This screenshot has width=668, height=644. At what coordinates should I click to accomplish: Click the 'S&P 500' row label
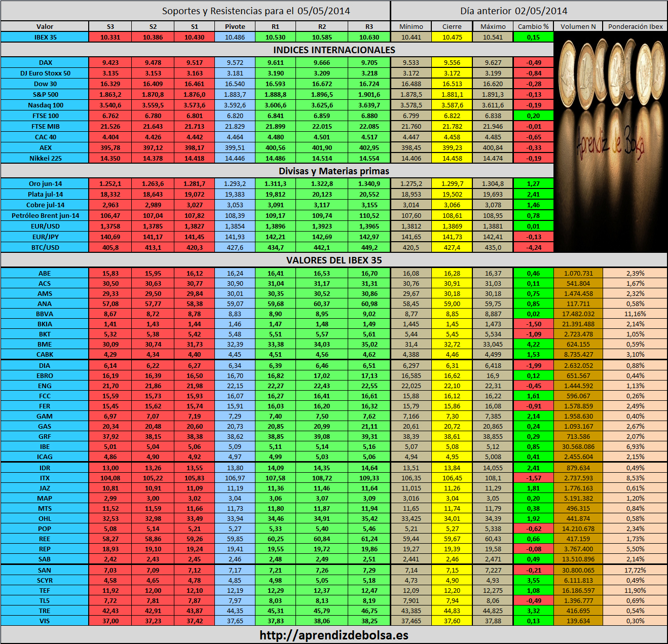tap(45, 94)
